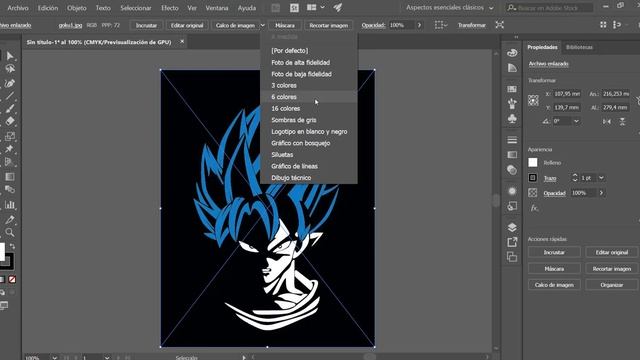
Task: Open the Archivo menu
Action: tap(18, 8)
